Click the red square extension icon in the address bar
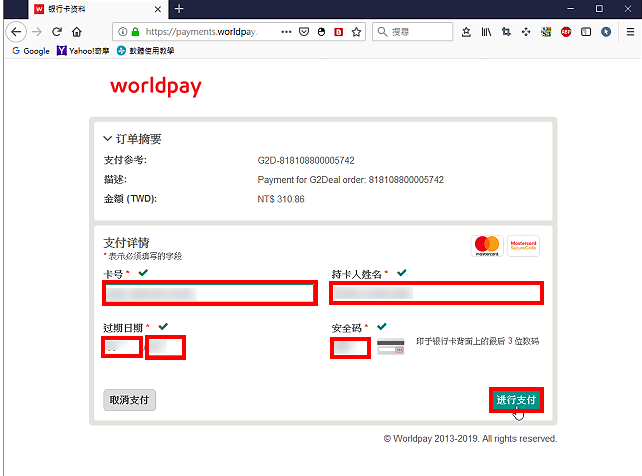The height and width of the screenshot is (476, 642). [339, 32]
